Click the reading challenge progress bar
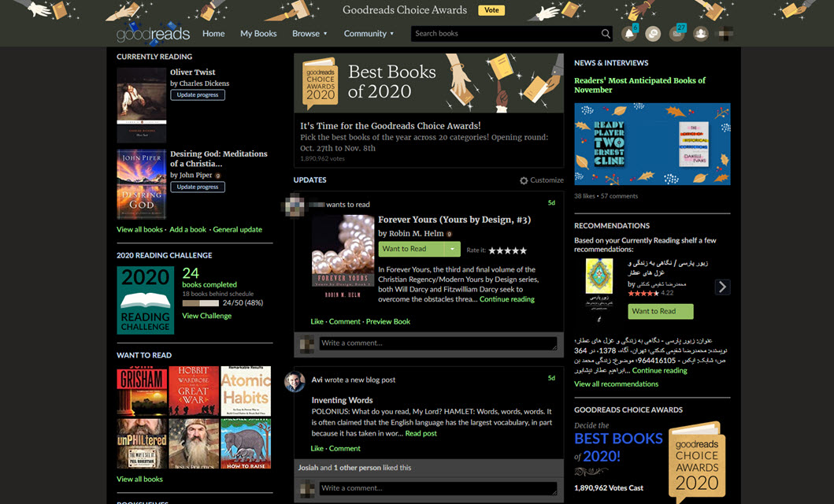834x504 pixels. [201, 303]
